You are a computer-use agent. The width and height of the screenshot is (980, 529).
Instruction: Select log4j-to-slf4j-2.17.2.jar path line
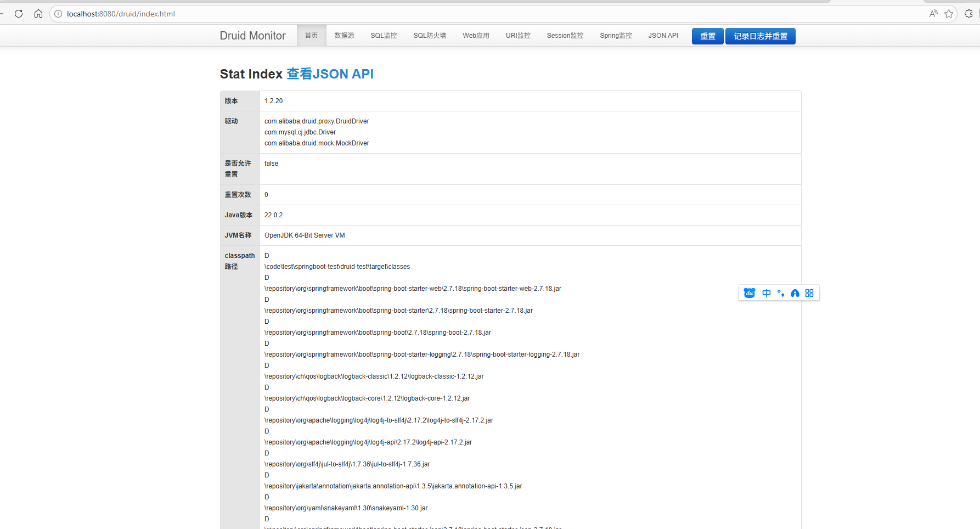(x=379, y=420)
